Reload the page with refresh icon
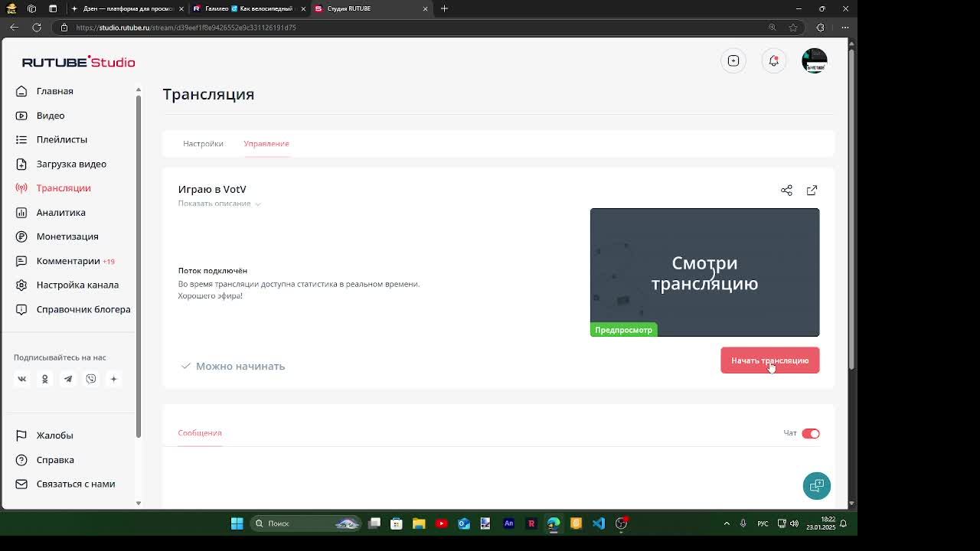 pos(37,28)
